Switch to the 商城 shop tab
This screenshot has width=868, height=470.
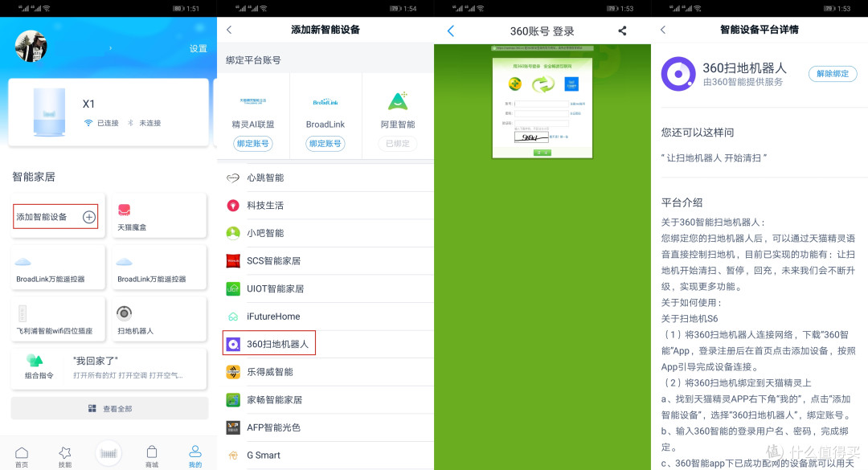[152, 456]
